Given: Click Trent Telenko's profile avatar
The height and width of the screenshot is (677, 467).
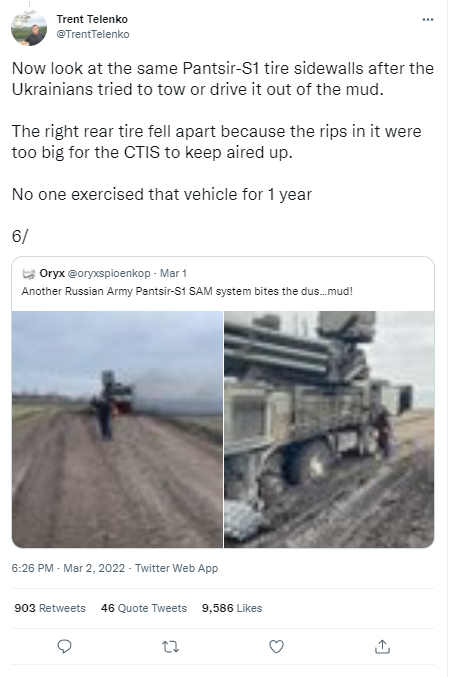Looking at the screenshot, I should tap(29, 28).
